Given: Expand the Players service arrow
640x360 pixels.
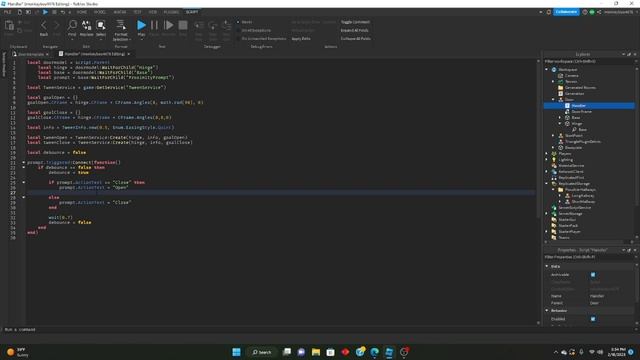Looking at the screenshot, I should tap(547, 154).
